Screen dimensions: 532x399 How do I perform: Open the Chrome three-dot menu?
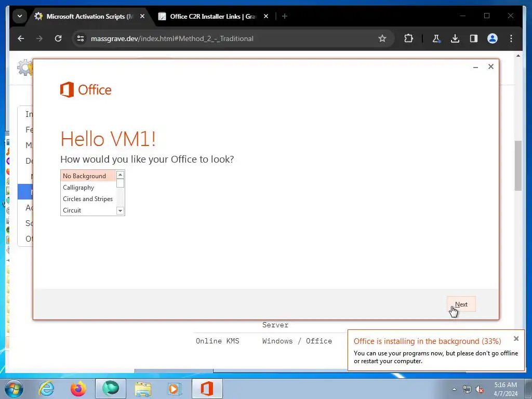tap(511, 38)
